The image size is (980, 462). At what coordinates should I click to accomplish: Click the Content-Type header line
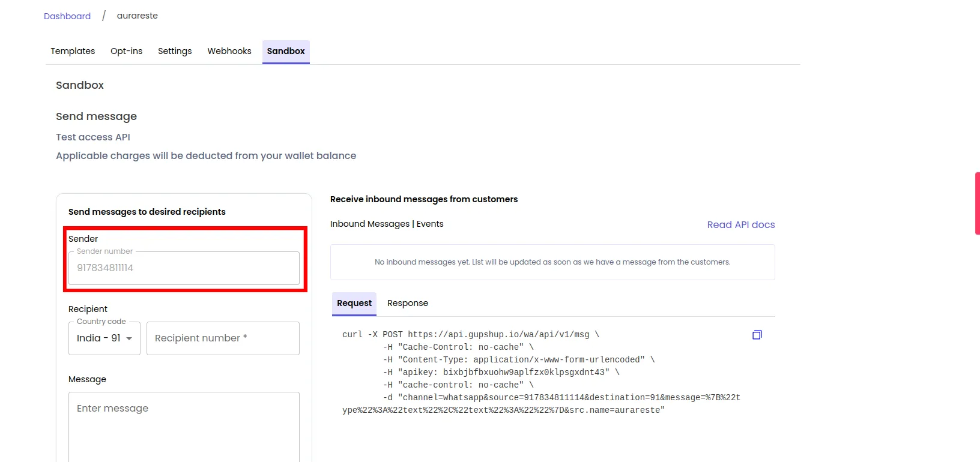tap(519, 359)
